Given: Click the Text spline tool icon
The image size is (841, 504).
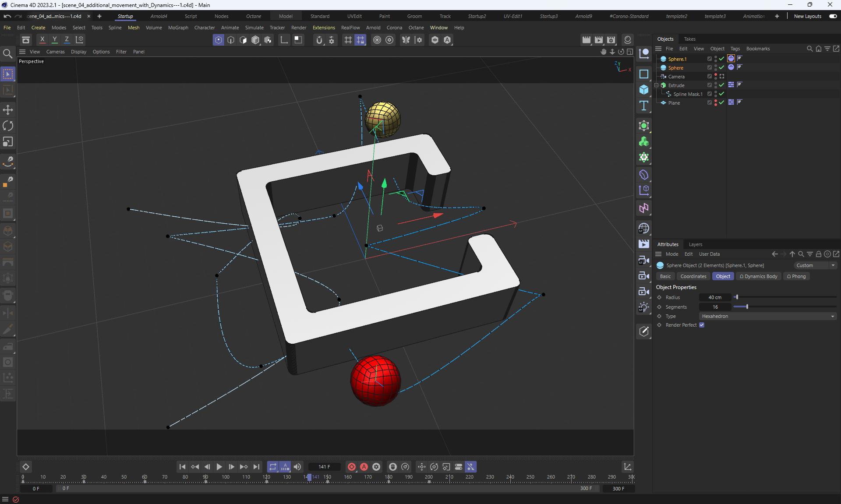Looking at the screenshot, I should pos(643,106).
